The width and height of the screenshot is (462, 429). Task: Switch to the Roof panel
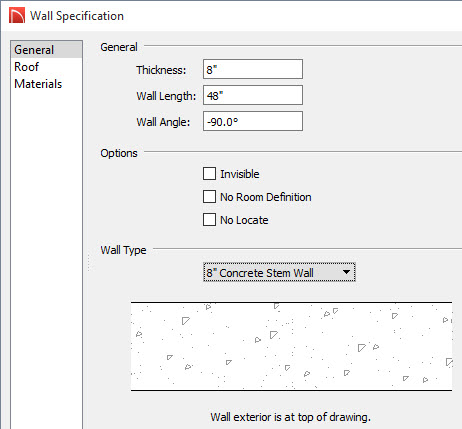pos(27,67)
